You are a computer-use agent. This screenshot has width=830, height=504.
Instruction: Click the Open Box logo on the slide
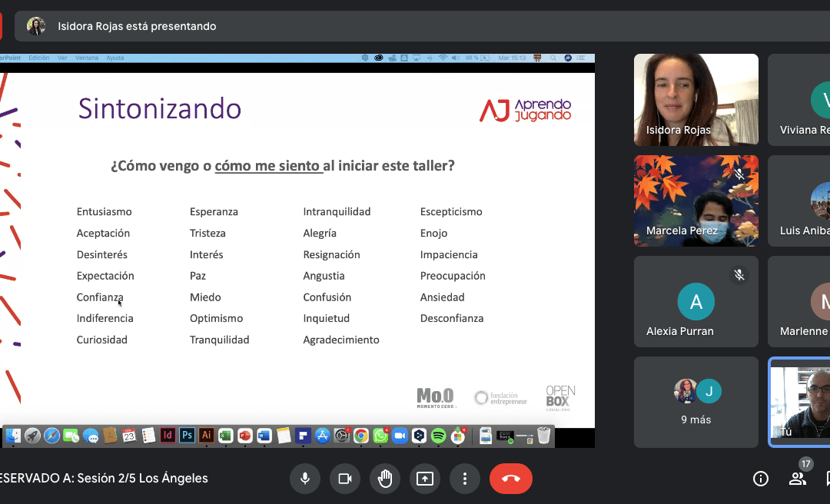coord(560,398)
